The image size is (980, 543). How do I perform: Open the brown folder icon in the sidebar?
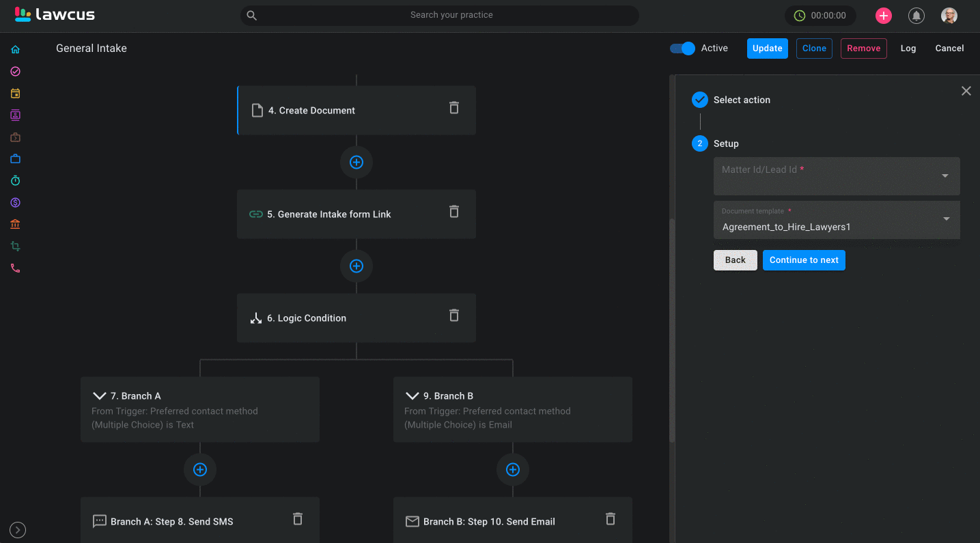(15, 137)
